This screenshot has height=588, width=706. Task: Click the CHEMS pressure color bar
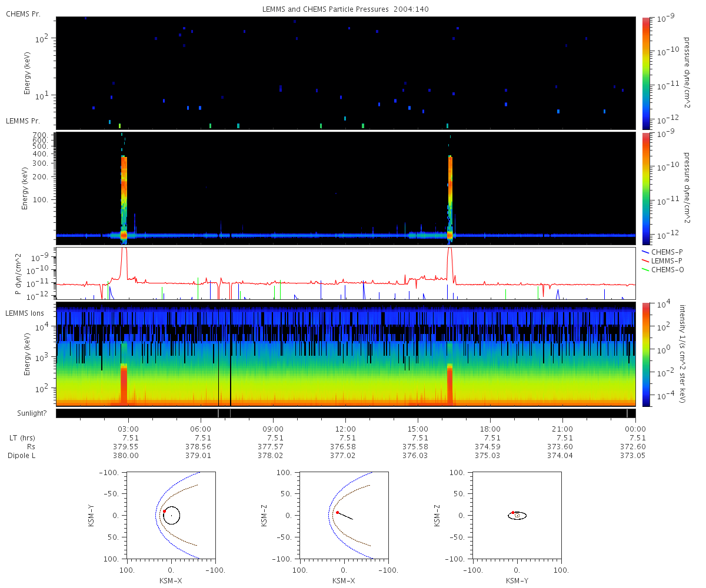click(x=646, y=72)
